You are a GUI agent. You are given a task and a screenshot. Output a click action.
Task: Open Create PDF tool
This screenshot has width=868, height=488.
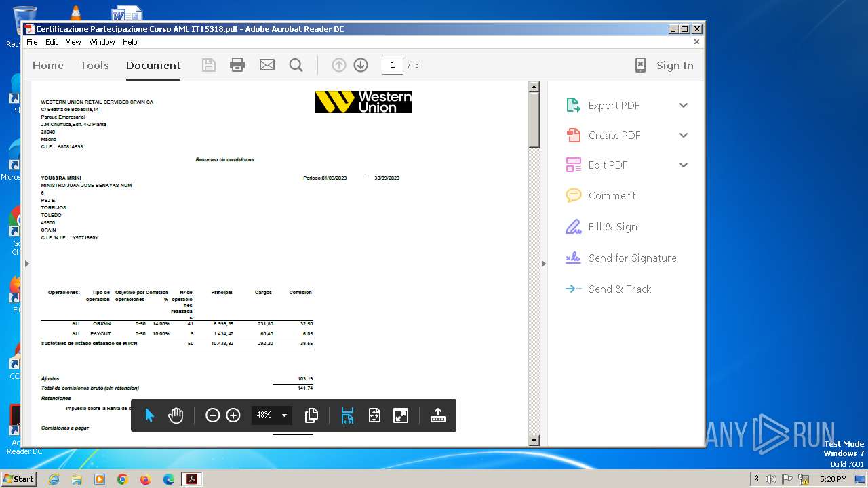[614, 135]
